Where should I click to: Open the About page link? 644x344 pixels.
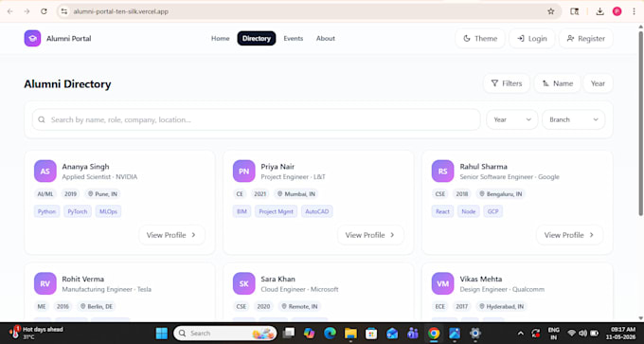[x=325, y=38]
